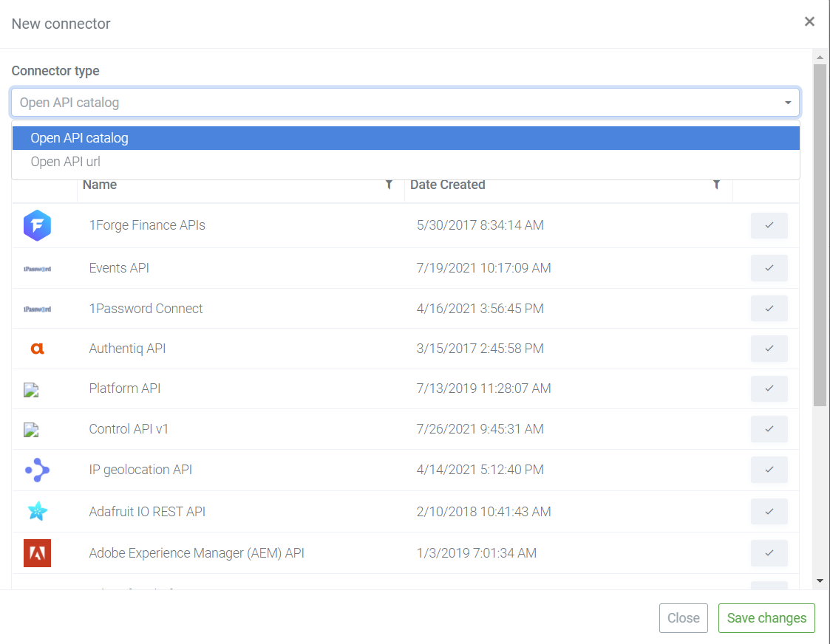Click the Adafruit IO REST API name

click(147, 511)
